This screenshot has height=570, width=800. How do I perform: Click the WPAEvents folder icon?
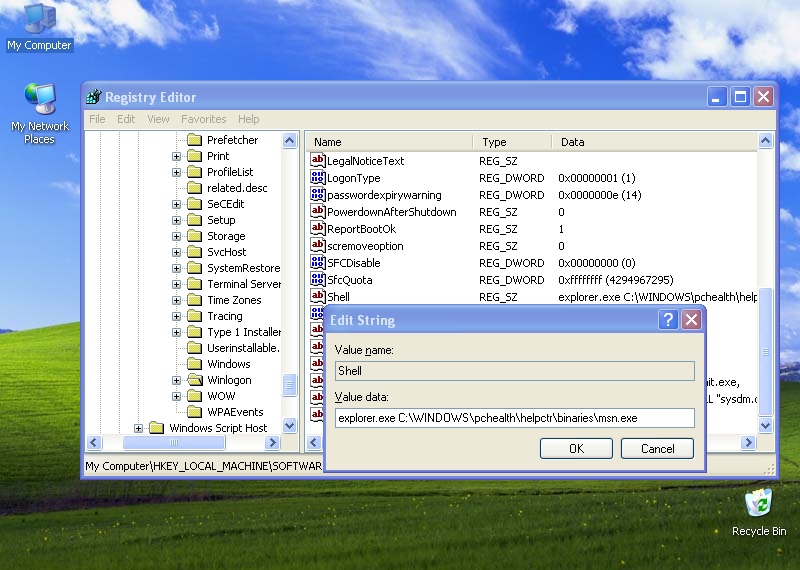194,412
